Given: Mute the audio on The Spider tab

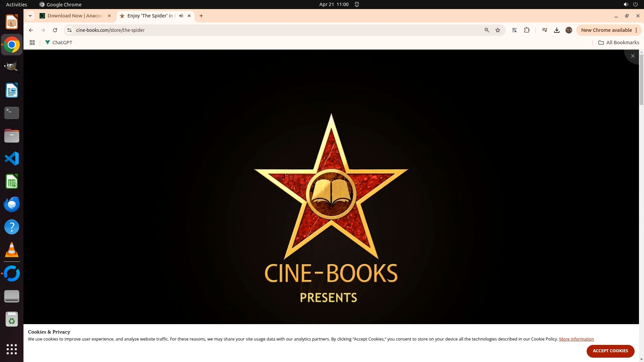Looking at the screenshot, I should coord(181,16).
